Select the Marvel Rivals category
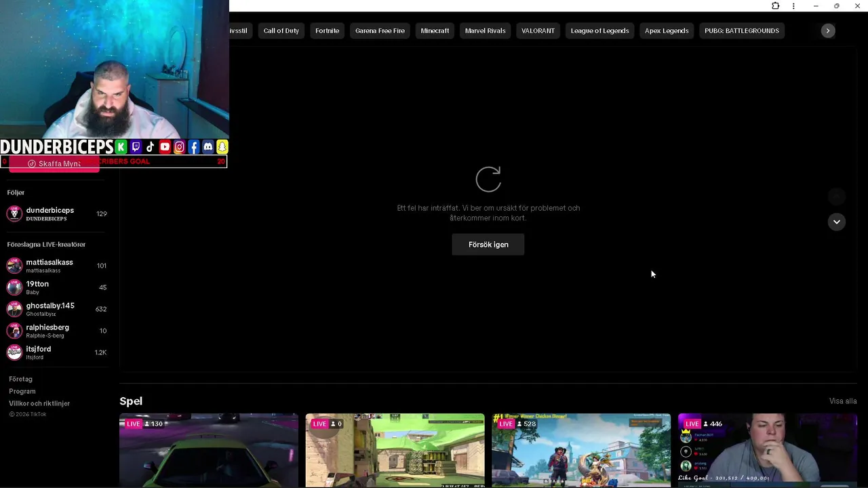The width and height of the screenshot is (868, 488). click(486, 30)
